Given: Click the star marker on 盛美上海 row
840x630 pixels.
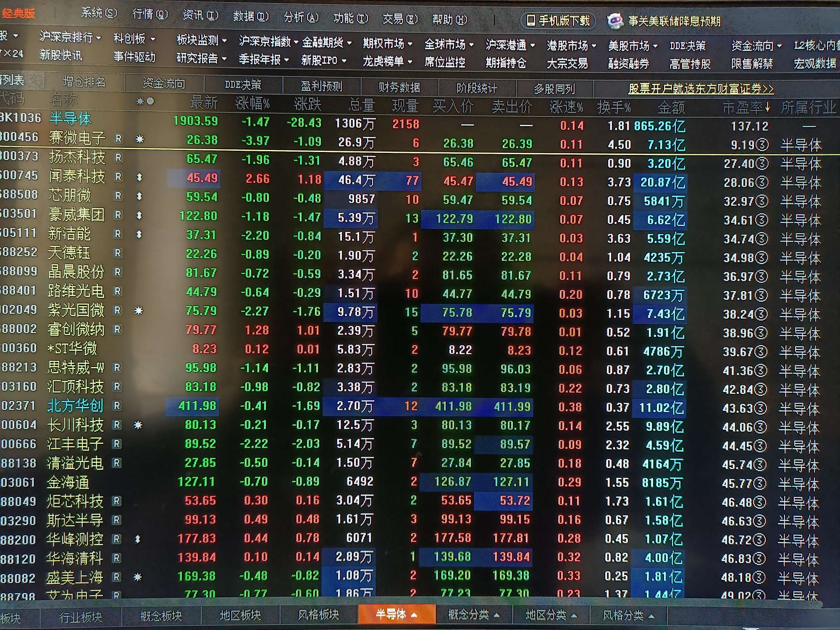Looking at the screenshot, I should tap(137, 577).
